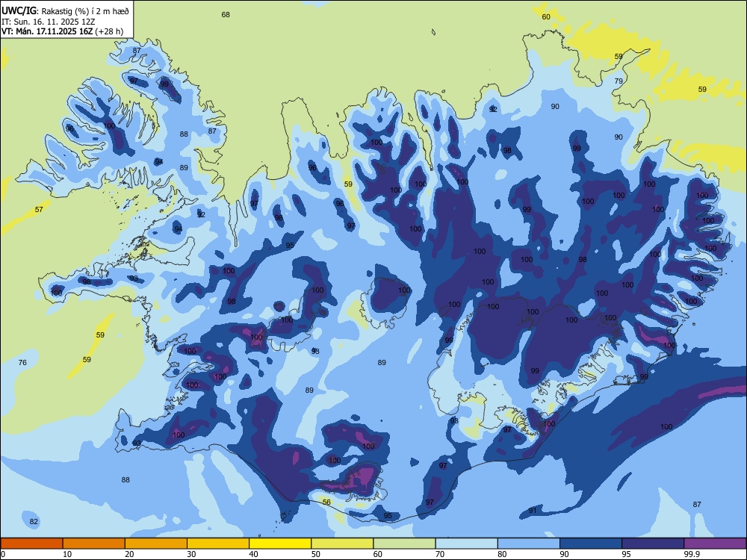Click the title 'UWC/IG: Rakastig (%) í 2 m hæð'
Image resolution: width=747 pixels, height=560 pixels.
(x=65, y=10)
